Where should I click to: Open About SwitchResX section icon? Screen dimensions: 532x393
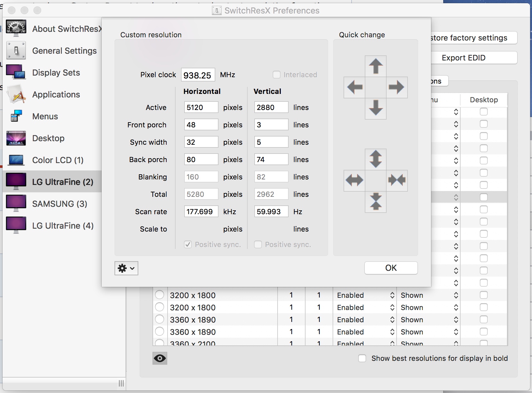16,29
